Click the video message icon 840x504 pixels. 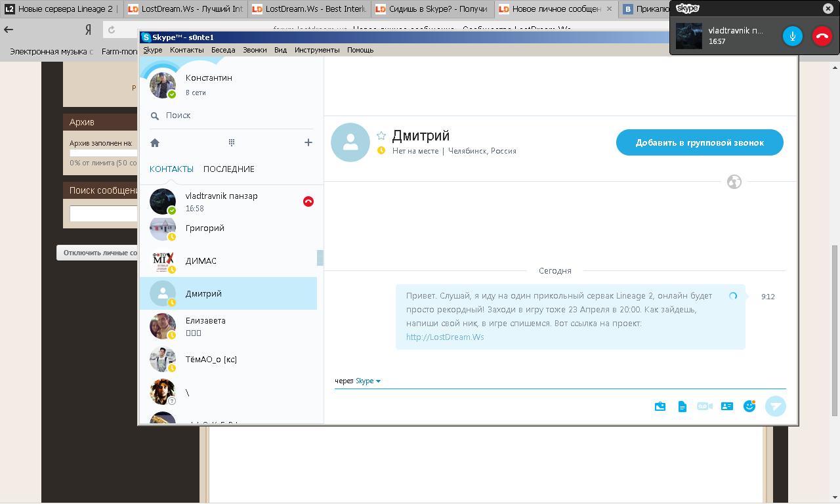tap(705, 406)
